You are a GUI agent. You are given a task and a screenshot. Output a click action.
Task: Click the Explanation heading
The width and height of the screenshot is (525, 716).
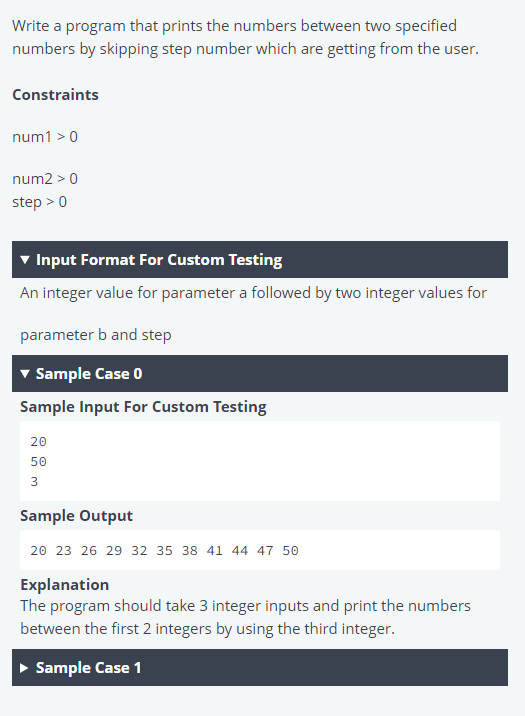64,584
